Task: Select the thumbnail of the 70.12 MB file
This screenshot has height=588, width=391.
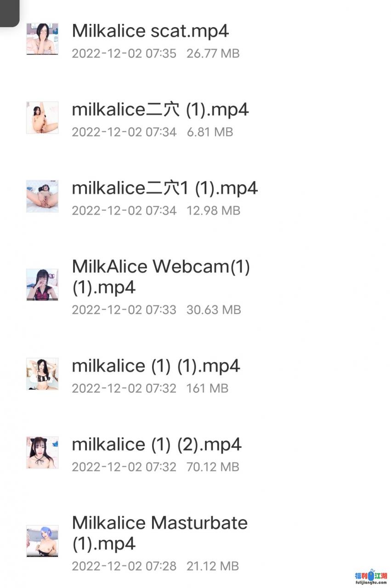Action: 42,453
